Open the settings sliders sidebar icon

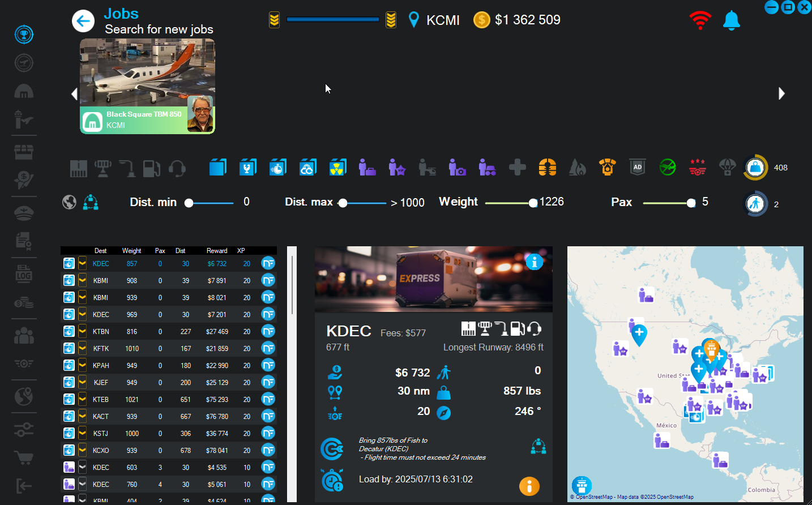coord(24,429)
